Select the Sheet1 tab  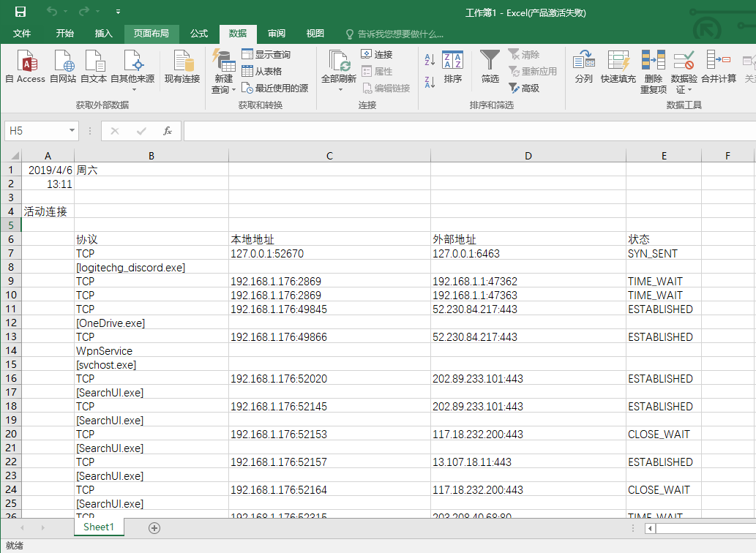coord(99,527)
